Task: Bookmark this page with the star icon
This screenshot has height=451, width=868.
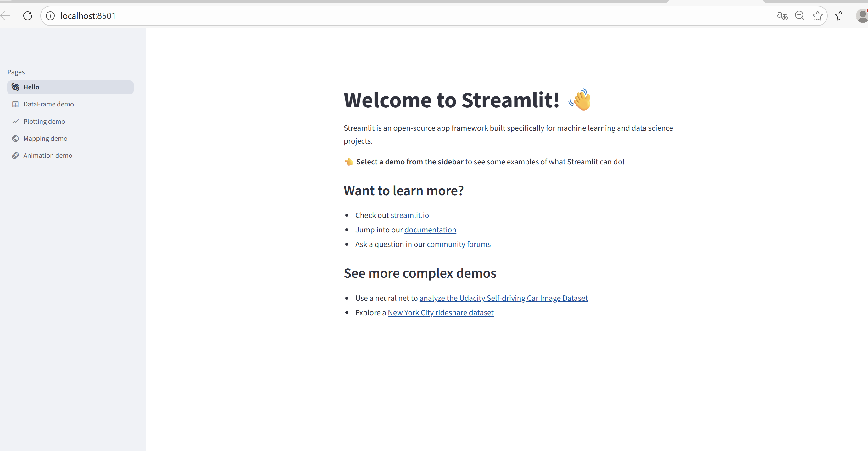Action: coord(817,15)
